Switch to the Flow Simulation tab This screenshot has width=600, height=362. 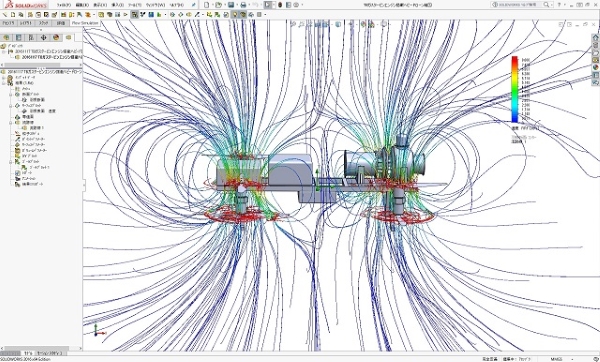(85, 23)
